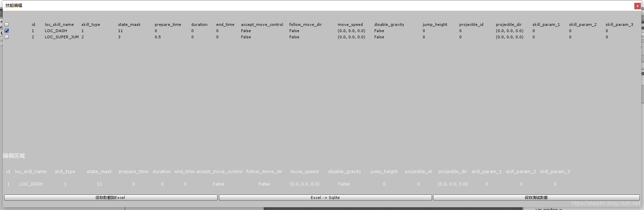Click the 编辑区域 section label
The image size is (644, 210).
[14, 156]
